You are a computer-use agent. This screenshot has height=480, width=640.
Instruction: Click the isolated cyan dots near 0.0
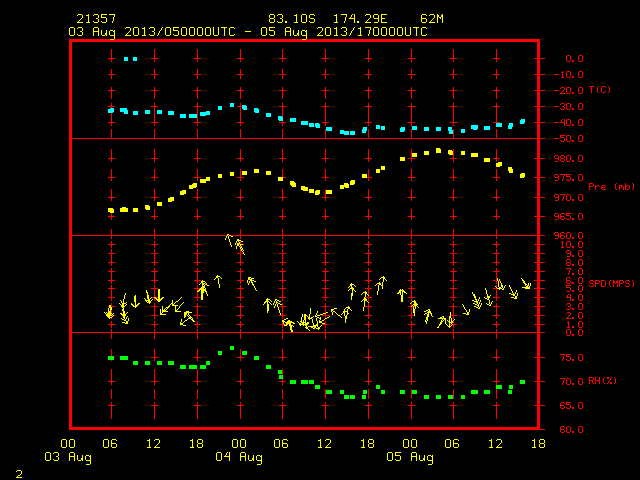[130, 59]
